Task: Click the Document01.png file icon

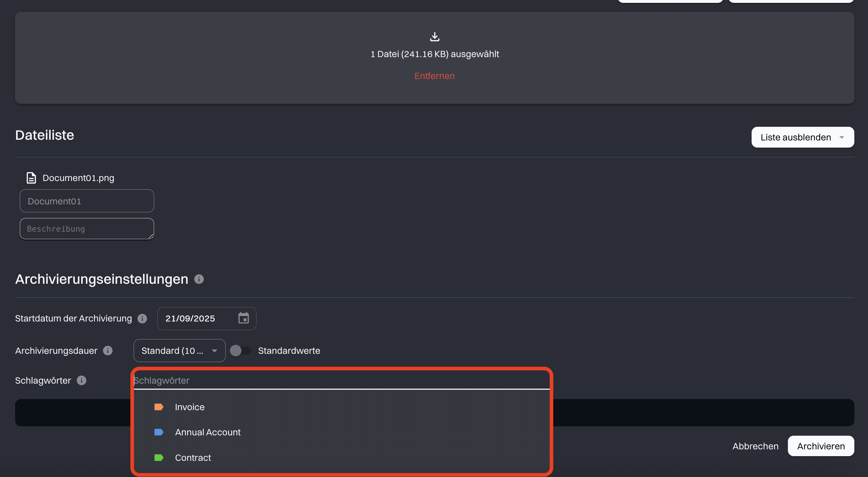Action: [31, 178]
